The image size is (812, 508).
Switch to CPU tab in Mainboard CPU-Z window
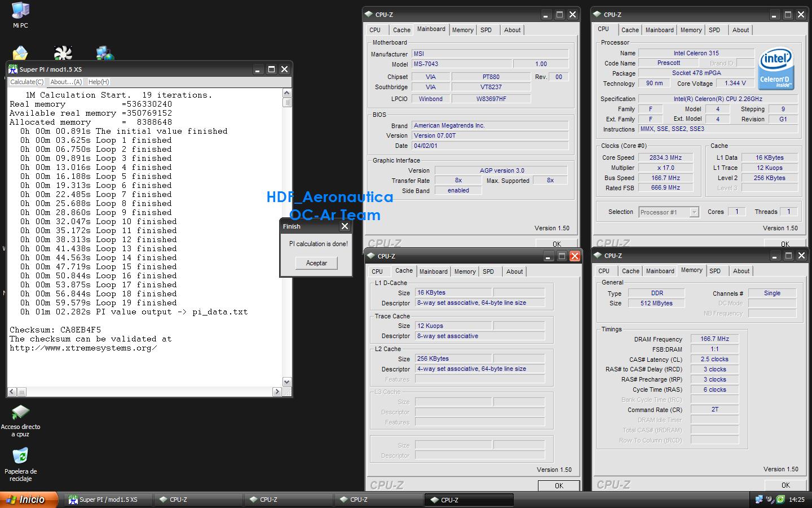376,30
